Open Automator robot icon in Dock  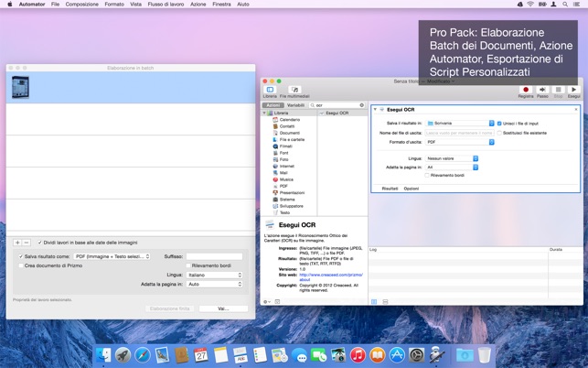point(436,355)
